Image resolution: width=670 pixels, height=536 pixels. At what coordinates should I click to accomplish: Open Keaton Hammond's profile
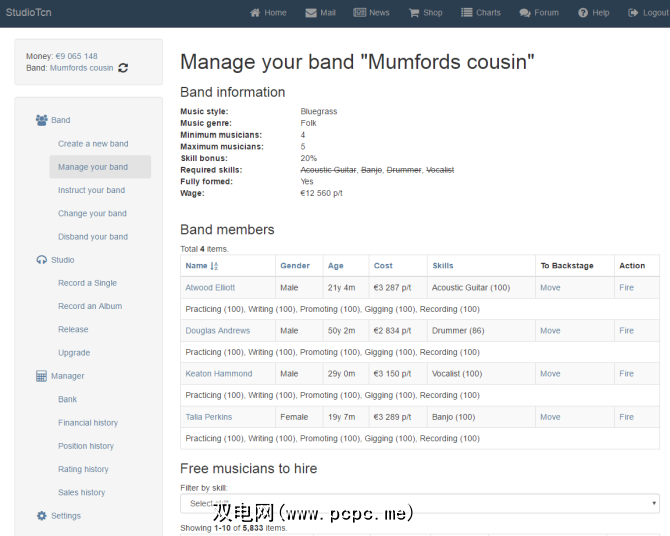(219, 374)
